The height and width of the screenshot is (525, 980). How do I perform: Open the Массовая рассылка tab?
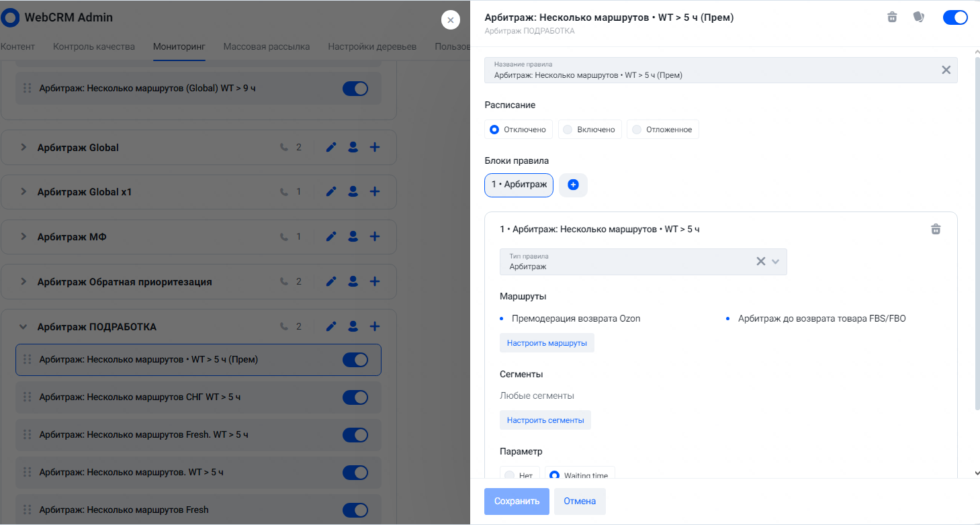click(x=267, y=46)
